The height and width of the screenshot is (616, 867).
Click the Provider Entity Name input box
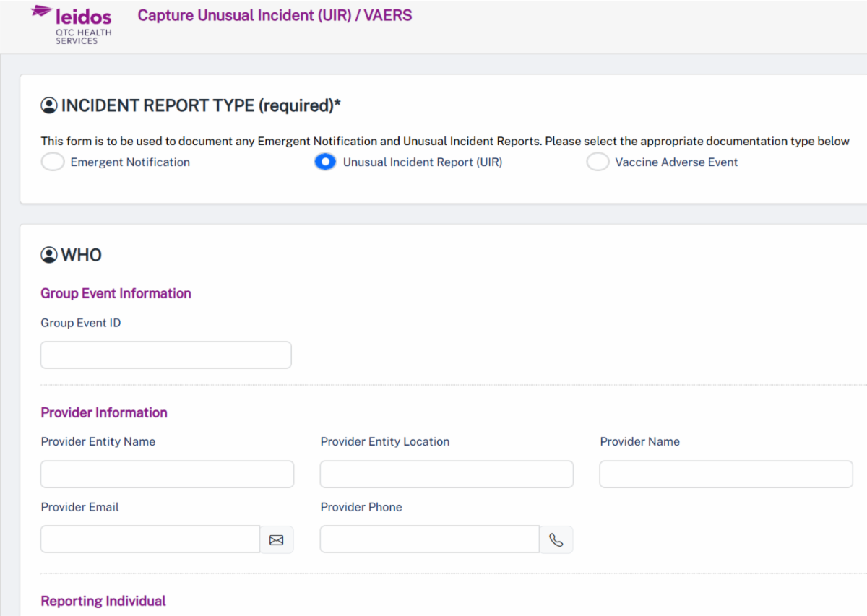167,474
